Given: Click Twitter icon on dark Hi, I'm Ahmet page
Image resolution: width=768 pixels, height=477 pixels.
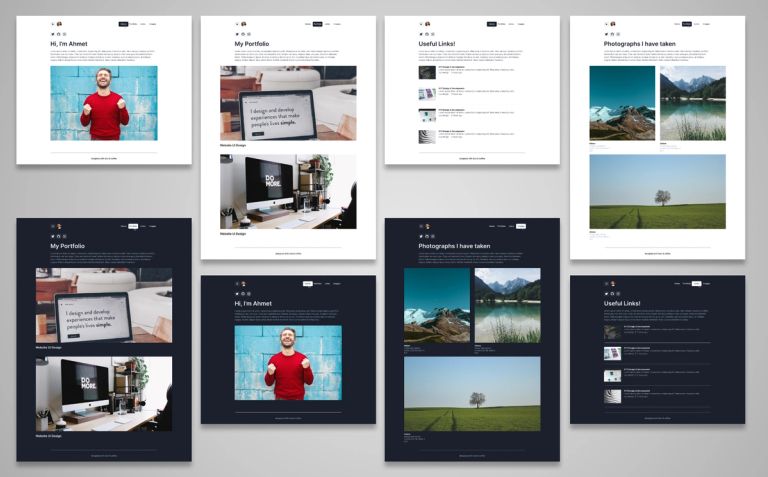Looking at the screenshot, I should click(237, 294).
